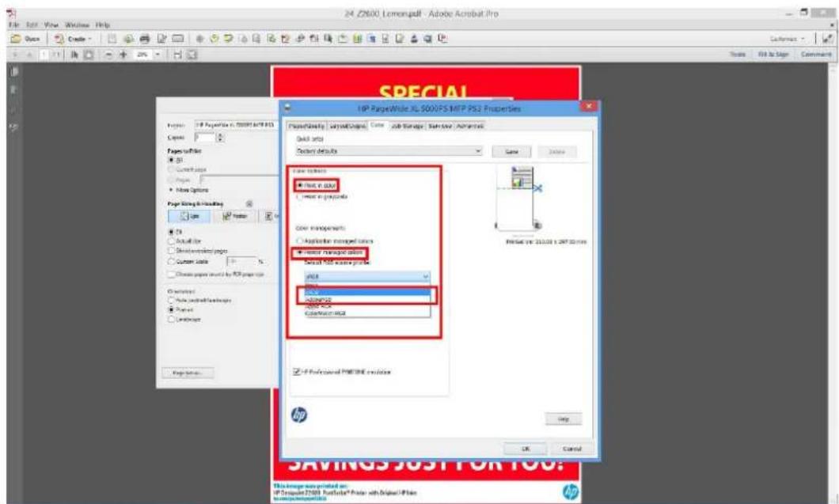This screenshot has width=839, height=504.
Task: Choose AdobeRGB from the profile list
Action: tap(367, 300)
